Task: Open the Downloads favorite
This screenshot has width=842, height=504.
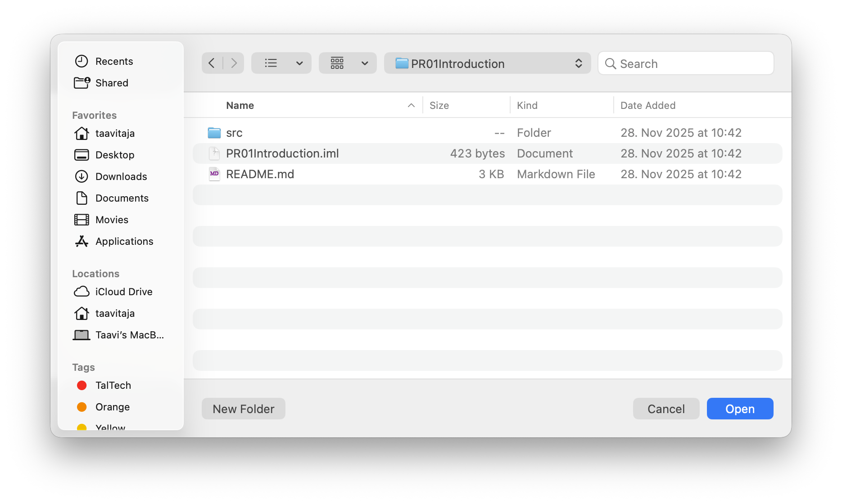Action: 121,176
